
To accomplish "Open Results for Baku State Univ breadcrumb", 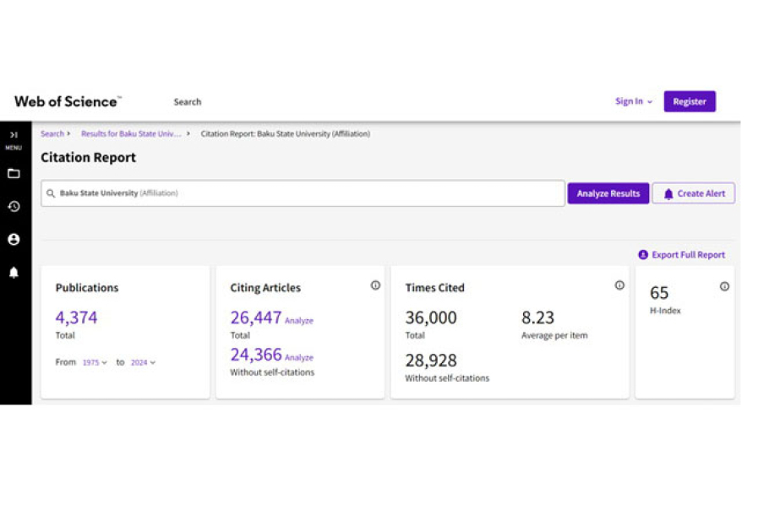I will point(131,133).
